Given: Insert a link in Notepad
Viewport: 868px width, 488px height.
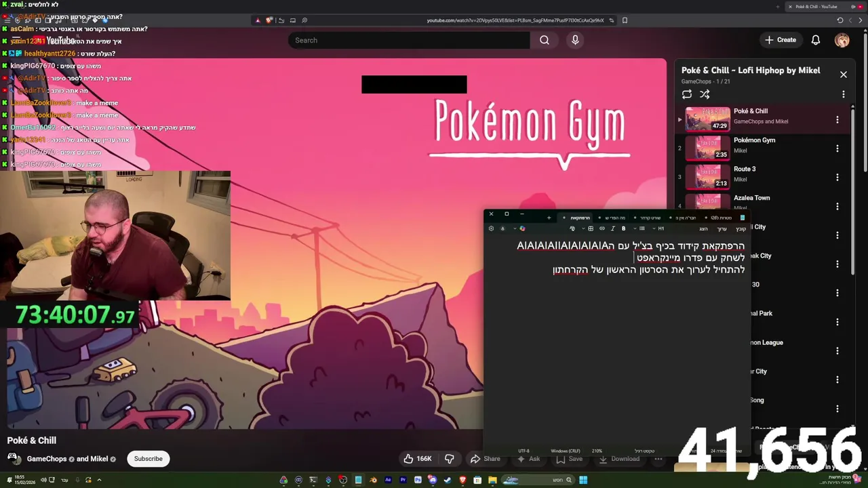Looking at the screenshot, I should (x=602, y=228).
